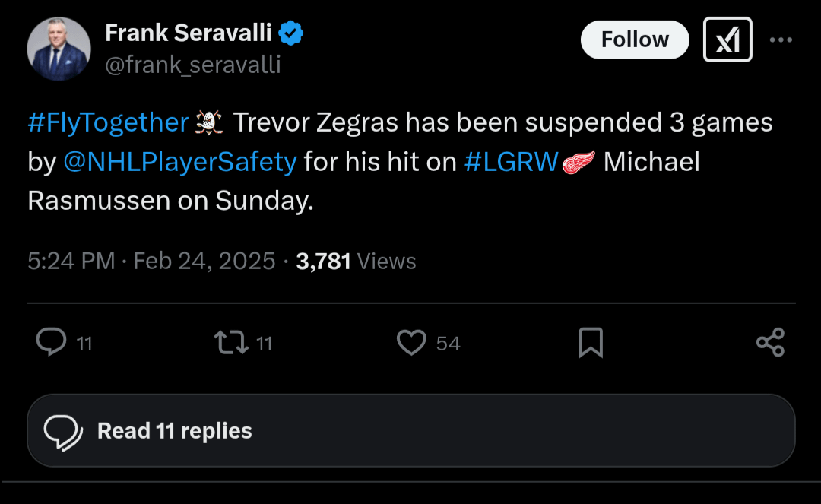Screen dimensions: 821x504
Task: Like the tweet
Action: pyautogui.click(x=410, y=343)
